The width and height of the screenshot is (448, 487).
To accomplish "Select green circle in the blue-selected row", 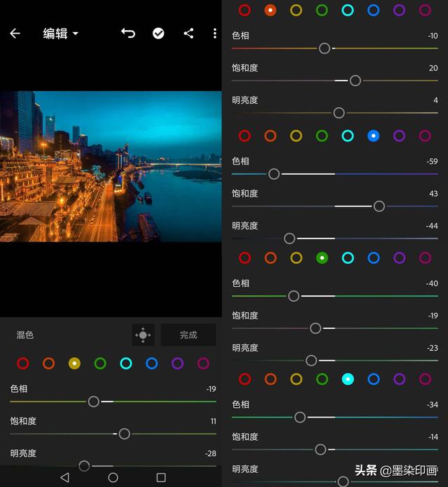I will (322, 136).
